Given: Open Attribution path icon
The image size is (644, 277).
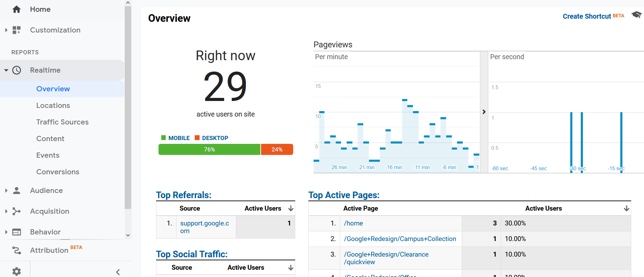Looking at the screenshot, I should (x=17, y=250).
